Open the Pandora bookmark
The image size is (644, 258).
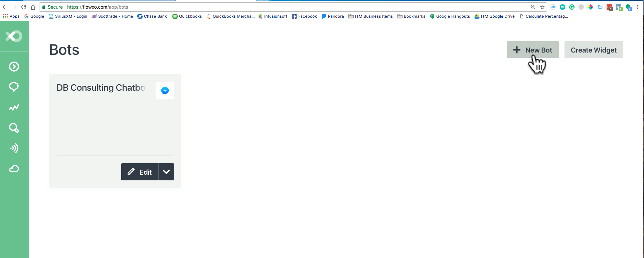click(x=333, y=16)
